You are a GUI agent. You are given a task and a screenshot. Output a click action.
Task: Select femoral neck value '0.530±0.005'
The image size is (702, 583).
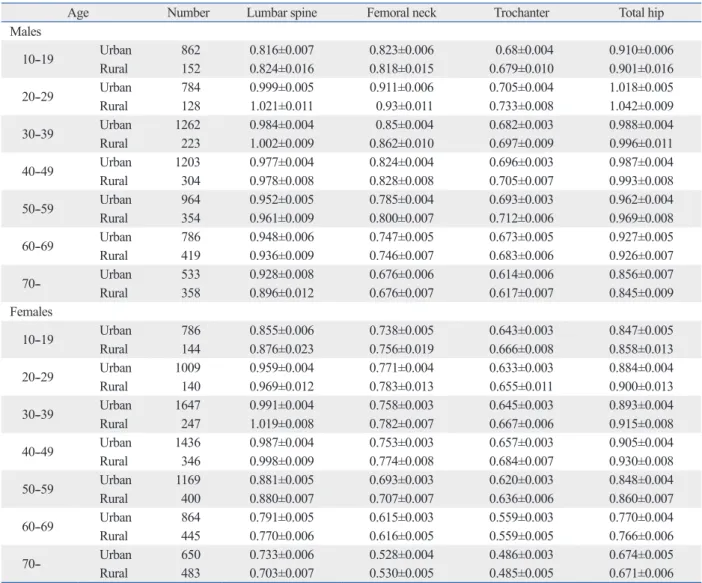point(401,573)
